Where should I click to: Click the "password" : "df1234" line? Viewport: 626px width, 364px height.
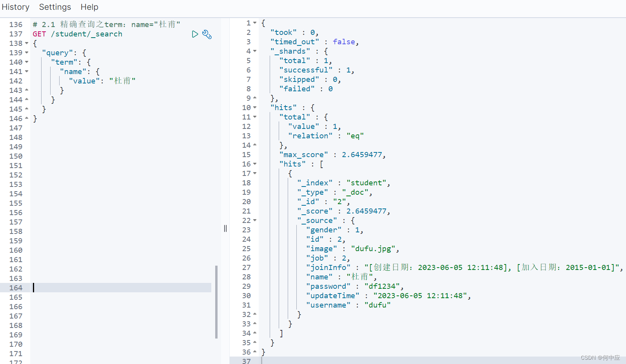(355, 286)
